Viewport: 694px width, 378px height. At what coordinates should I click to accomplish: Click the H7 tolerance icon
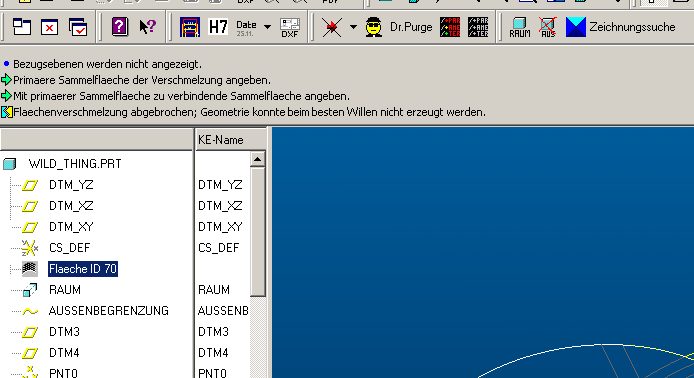218,27
